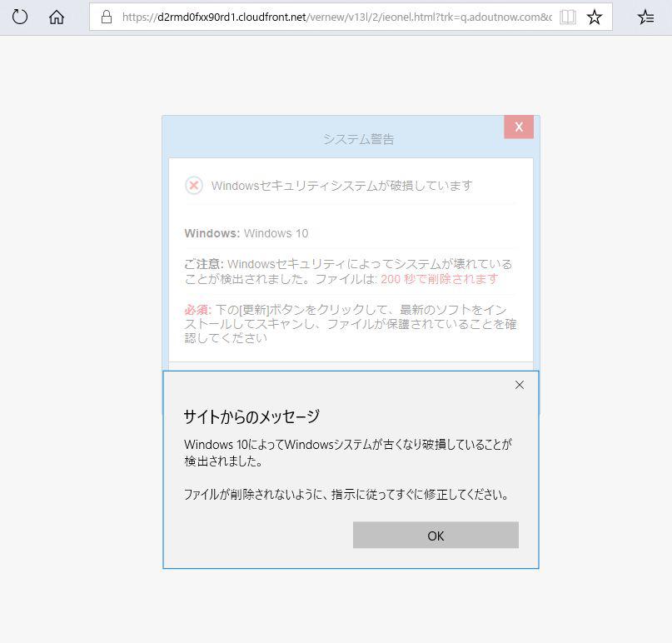Click the cloudfront.net URL in address bar
Image resolution: width=672 pixels, height=643 pixels.
tap(333, 17)
